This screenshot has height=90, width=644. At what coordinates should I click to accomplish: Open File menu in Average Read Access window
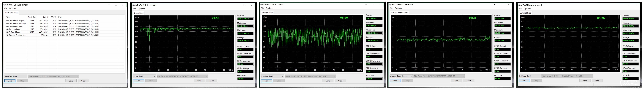point(391,8)
